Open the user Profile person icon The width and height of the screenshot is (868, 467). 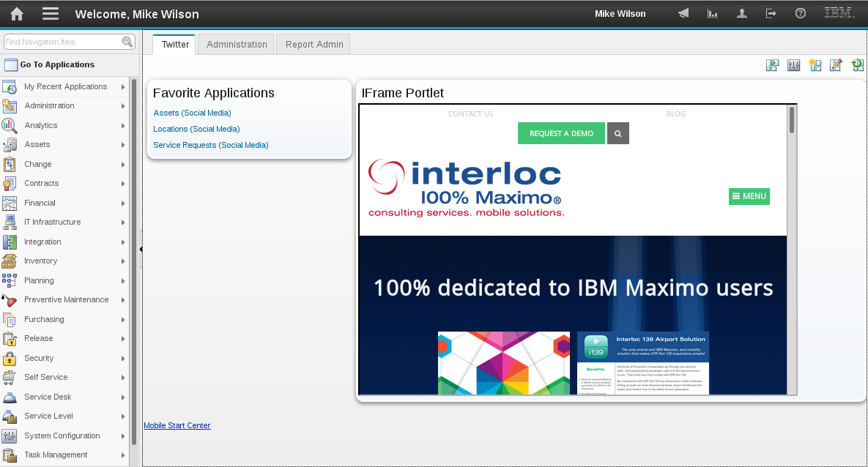click(x=741, y=13)
